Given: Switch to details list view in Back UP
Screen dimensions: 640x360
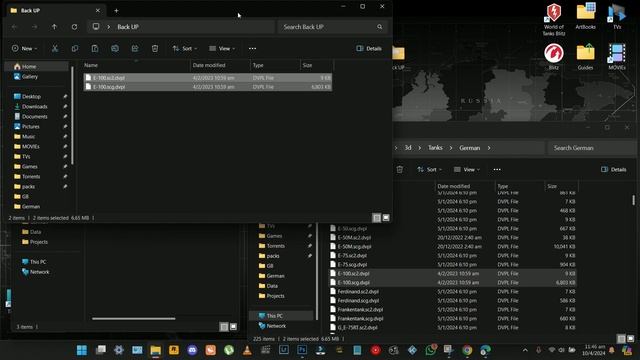Looking at the screenshot, I should pyautogui.click(x=377, y=218).
